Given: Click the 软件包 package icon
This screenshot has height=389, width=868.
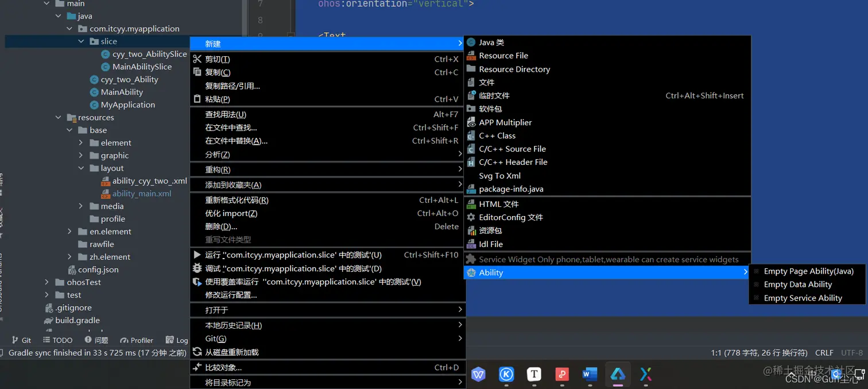Looking at the screenshot, I should point(471,109).
